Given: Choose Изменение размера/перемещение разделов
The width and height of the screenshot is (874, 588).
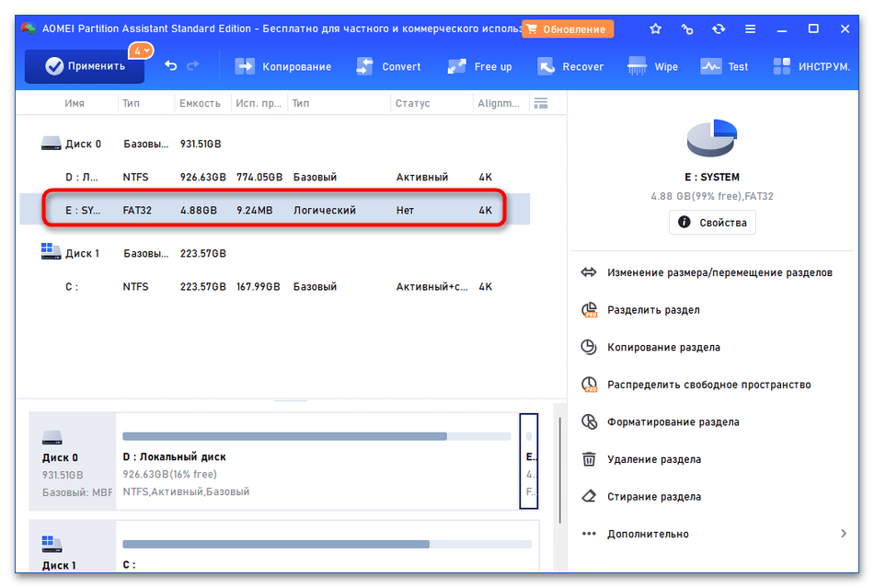Looking at the screenshot, I should tap(719, 272).
